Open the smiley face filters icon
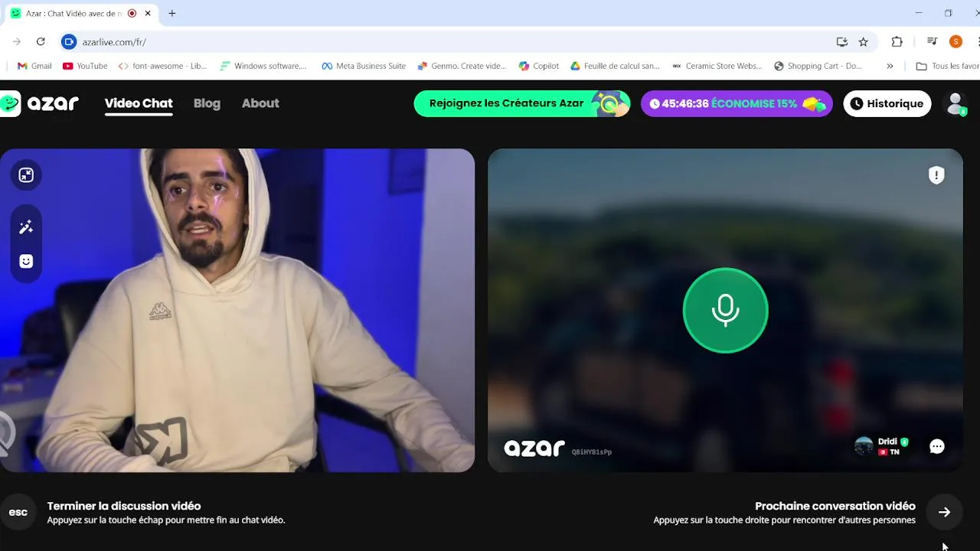 [x=26, y=262]
